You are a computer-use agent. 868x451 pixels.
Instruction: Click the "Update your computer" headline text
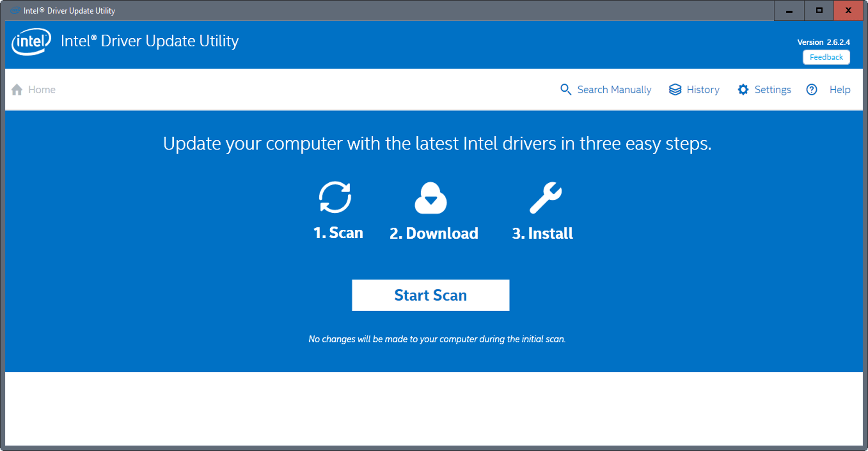click(x=437, y=144)
